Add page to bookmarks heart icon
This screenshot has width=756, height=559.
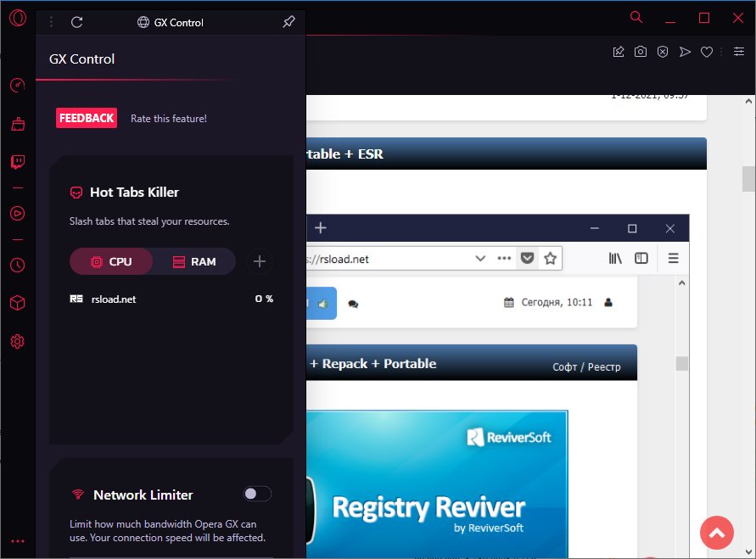coord(707,52)
